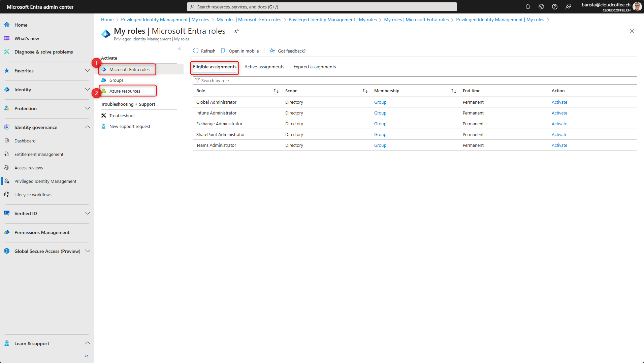Image resolution: width=644 pixels, height=363 pixels.
Task: Expand the Identity section
Action: (x=88, y=90)
